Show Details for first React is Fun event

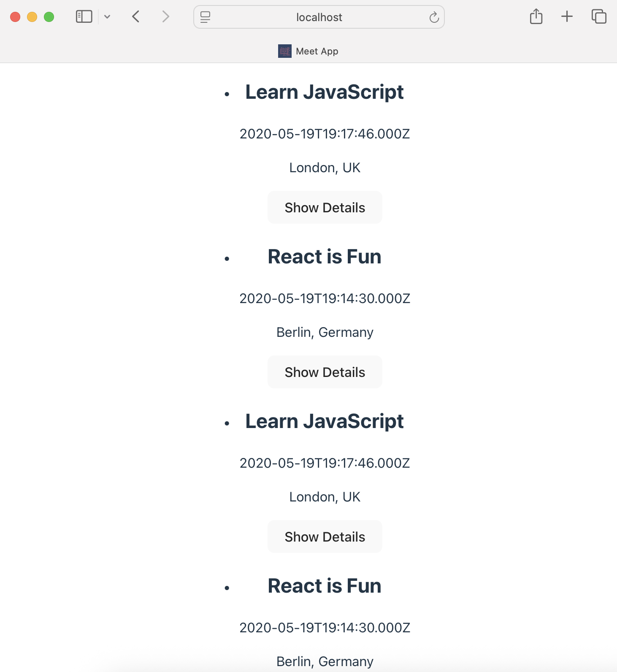pos(325,372)
